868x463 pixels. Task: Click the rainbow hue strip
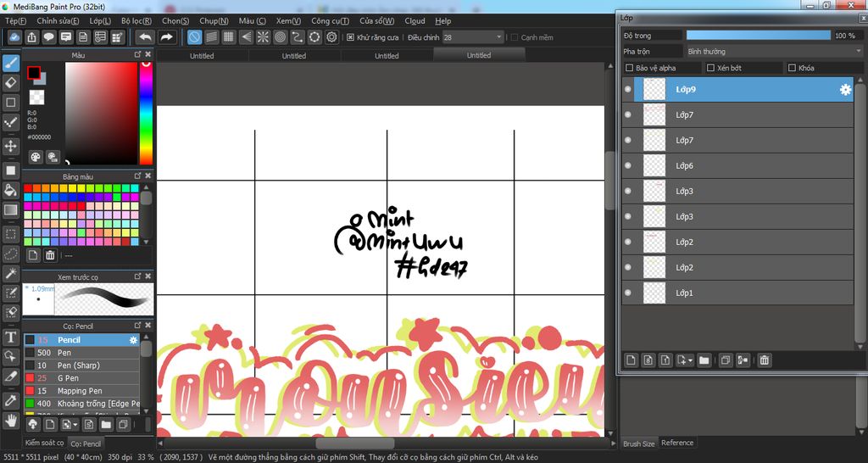click(146, 113)
